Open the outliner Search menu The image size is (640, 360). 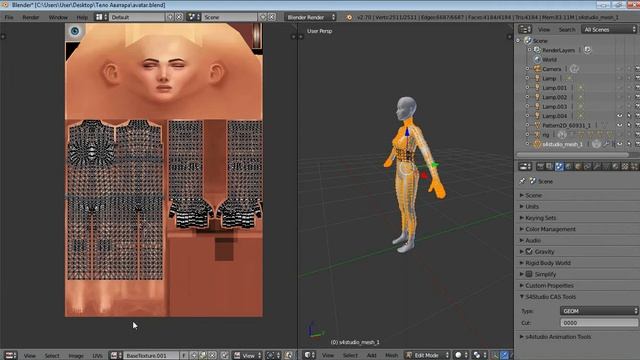(x=567, y=29)
